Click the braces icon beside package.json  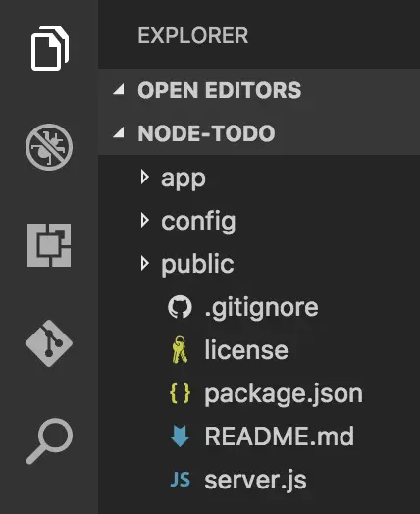tap(180, 393)
